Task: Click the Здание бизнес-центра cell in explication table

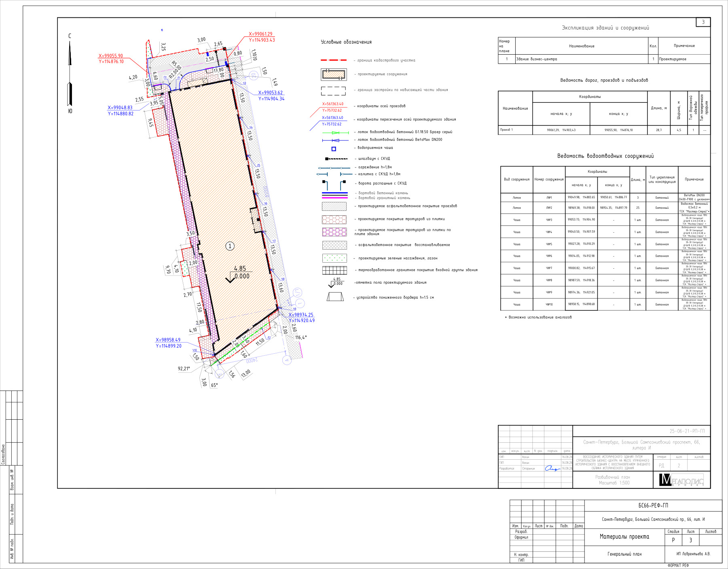Action: (582, 59)
